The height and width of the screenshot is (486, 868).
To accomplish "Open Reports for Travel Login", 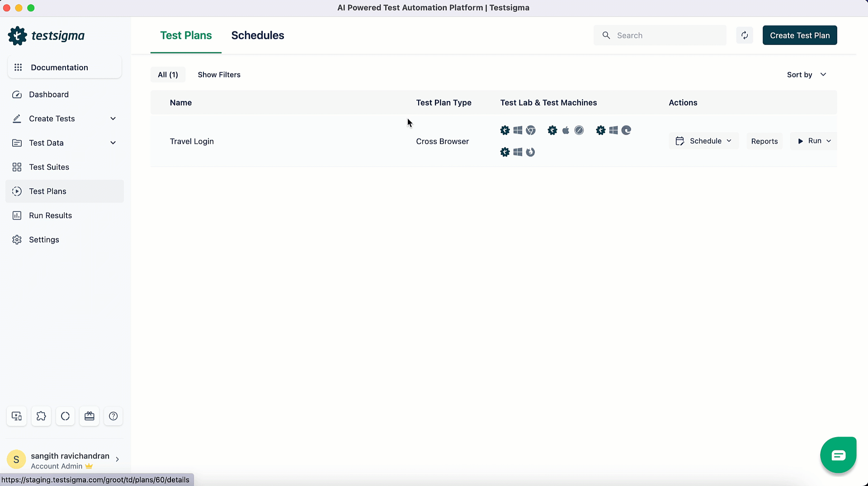I will [764, 141].
